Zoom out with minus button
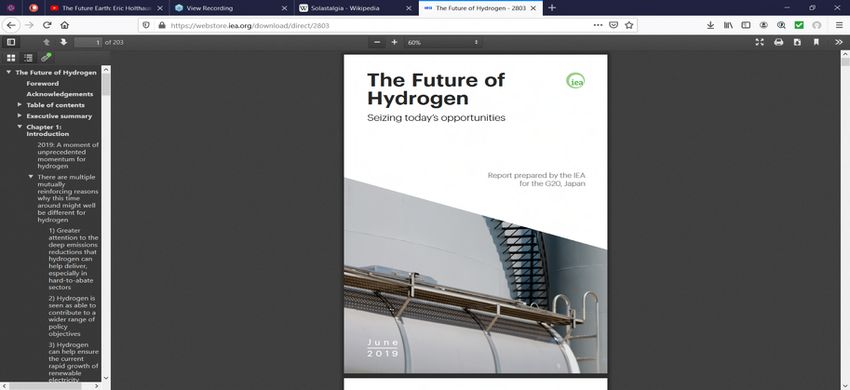850x390 pixels. pos(377,42)
